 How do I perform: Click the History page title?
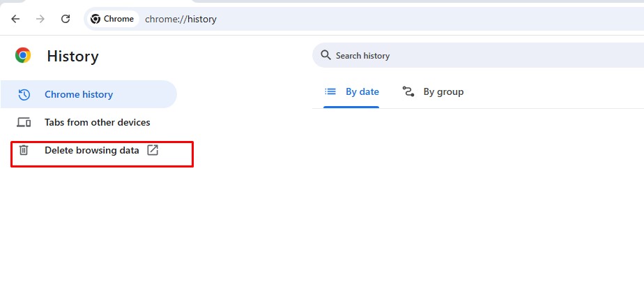coord(72,57)
